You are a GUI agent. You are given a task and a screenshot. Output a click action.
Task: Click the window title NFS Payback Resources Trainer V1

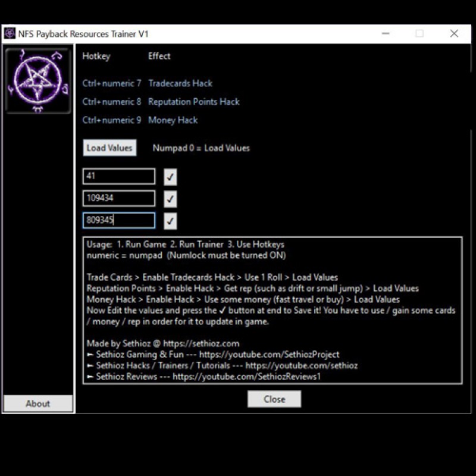point(83,34)
